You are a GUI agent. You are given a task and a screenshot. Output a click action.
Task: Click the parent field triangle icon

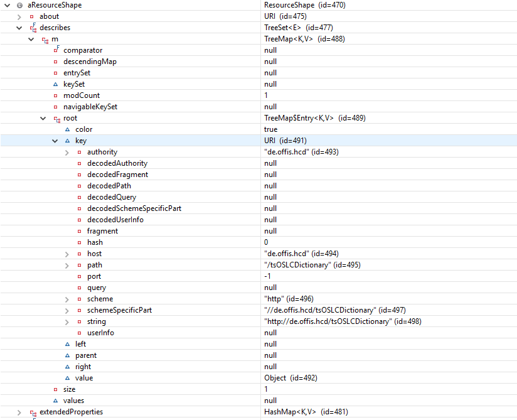pos(67,356)
